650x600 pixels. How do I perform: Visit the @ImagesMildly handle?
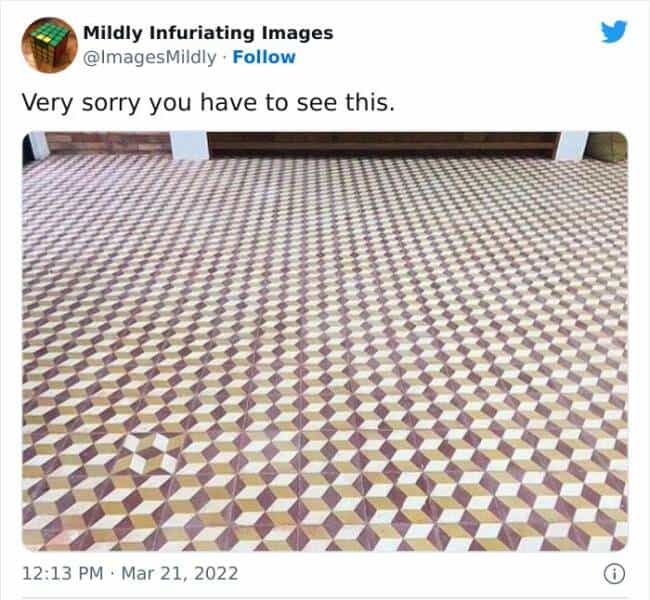point(150,57)
